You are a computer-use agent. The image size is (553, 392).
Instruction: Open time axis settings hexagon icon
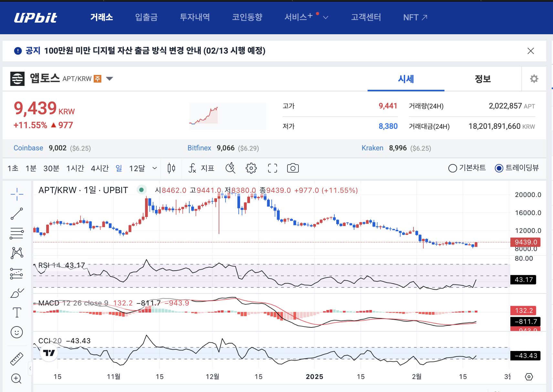[529, 377]
